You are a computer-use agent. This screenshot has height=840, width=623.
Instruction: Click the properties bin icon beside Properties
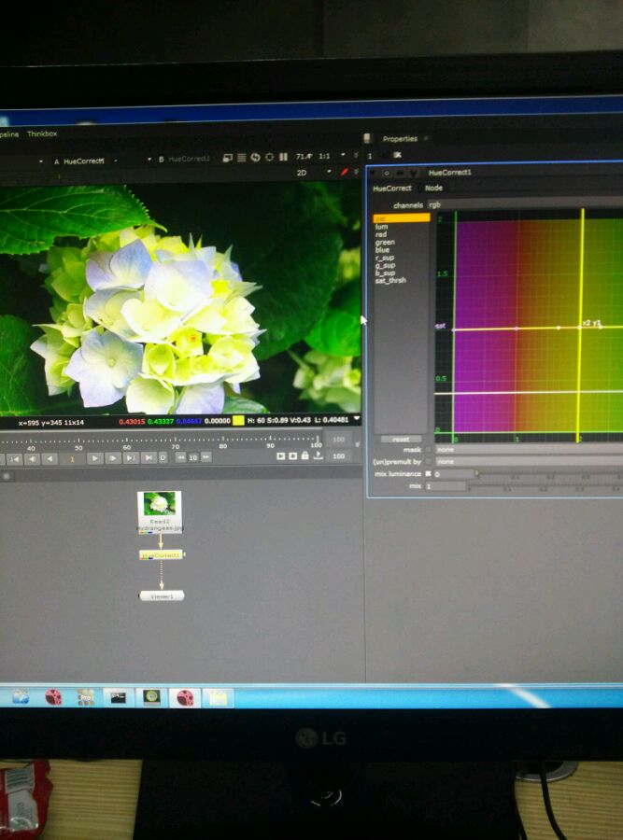tap(367, 138)
